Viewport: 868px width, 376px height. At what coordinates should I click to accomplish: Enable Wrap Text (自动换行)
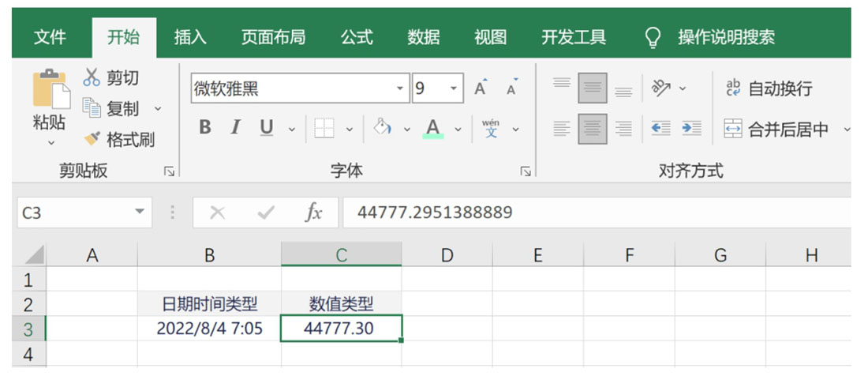769,88
